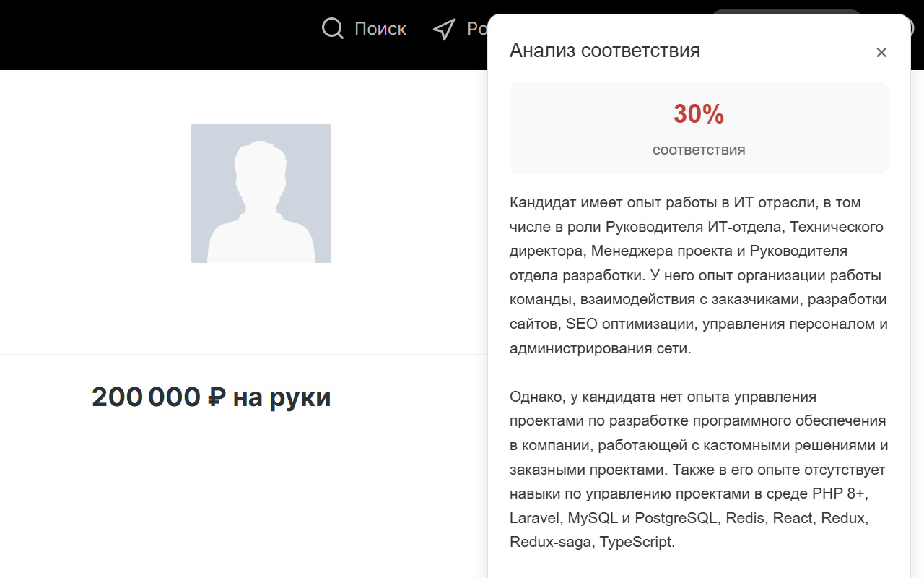Click the 30% match progress indicator
The image size is (924, 578).
click(x=699, y=115)
